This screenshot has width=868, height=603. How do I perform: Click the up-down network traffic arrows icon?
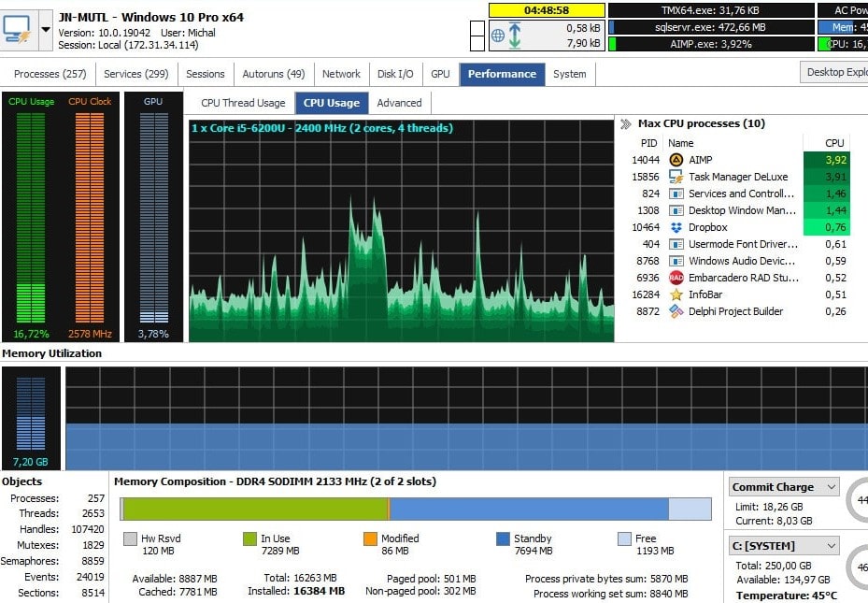(x=515, y=36)
